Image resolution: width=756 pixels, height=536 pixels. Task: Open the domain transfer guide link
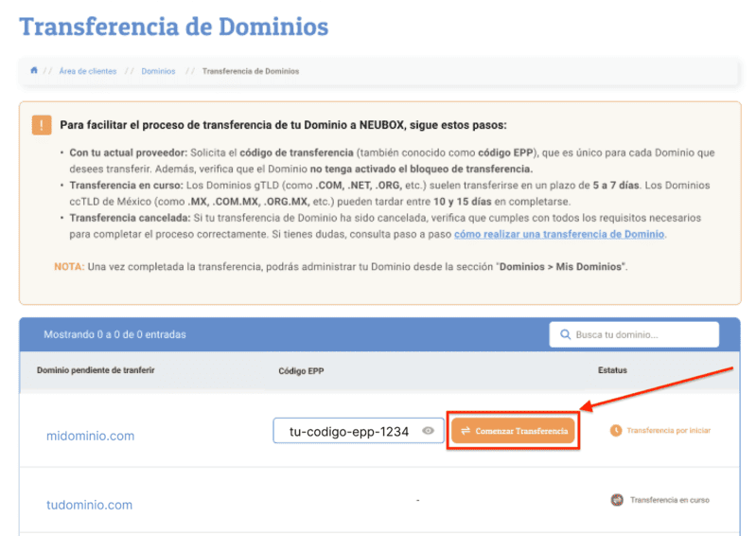point(559,234)
